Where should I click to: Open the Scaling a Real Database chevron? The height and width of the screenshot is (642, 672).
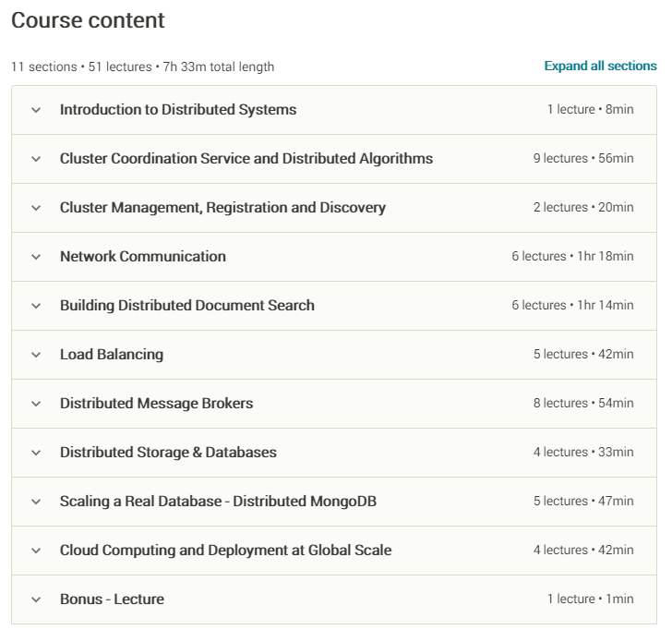[x=36, y=502]
